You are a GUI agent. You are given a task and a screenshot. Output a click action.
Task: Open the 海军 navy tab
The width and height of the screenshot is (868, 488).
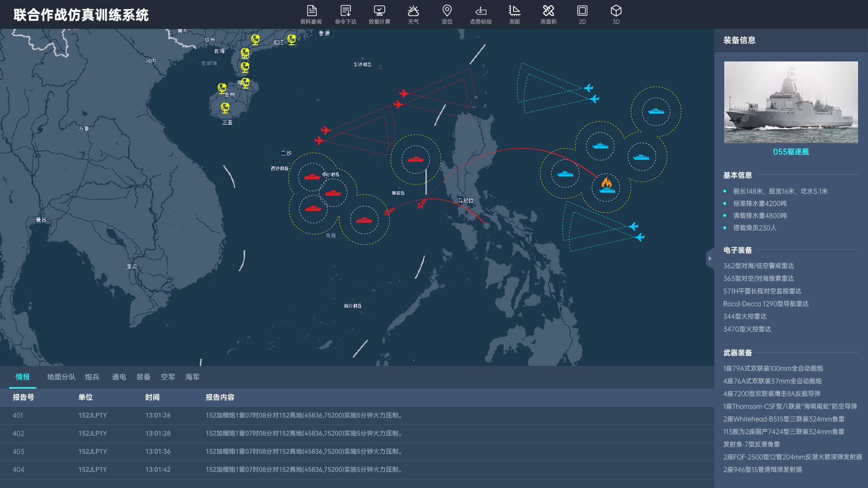point(192,377)
